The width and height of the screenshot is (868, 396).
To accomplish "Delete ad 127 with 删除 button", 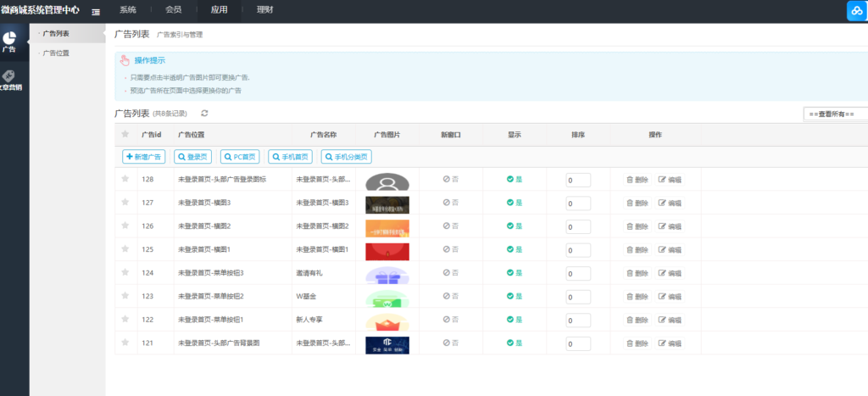I will [x=637, y=204].
